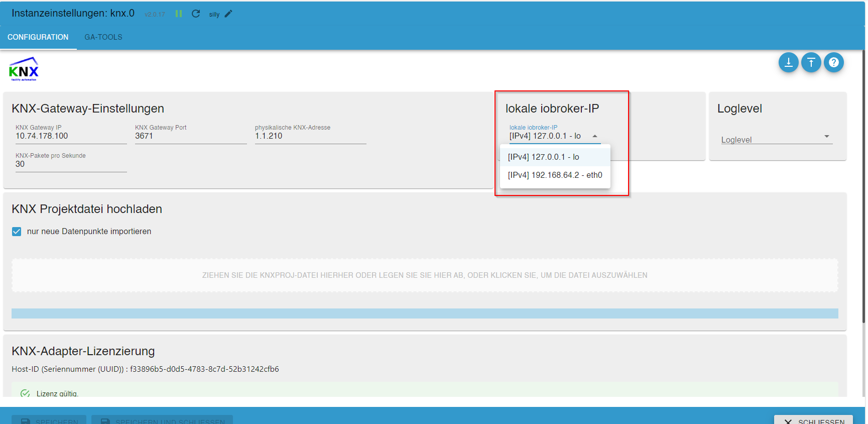This screenshot has width=868, height=424.
Task: Edit the KNX-Pakete pro Sekunde field
Action: (x=71, y=164)
